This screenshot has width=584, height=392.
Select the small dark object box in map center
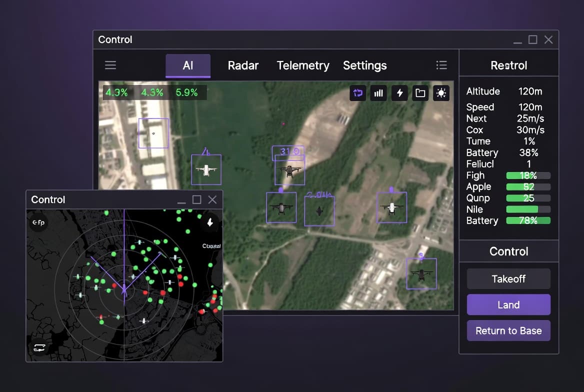pyautogui.click(x=319, y=211)
